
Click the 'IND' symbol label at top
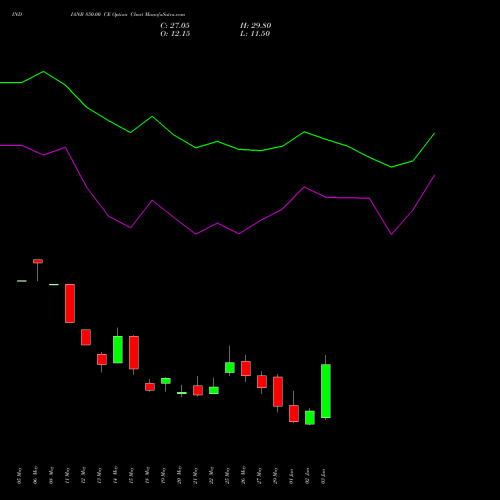click(17, 15)
